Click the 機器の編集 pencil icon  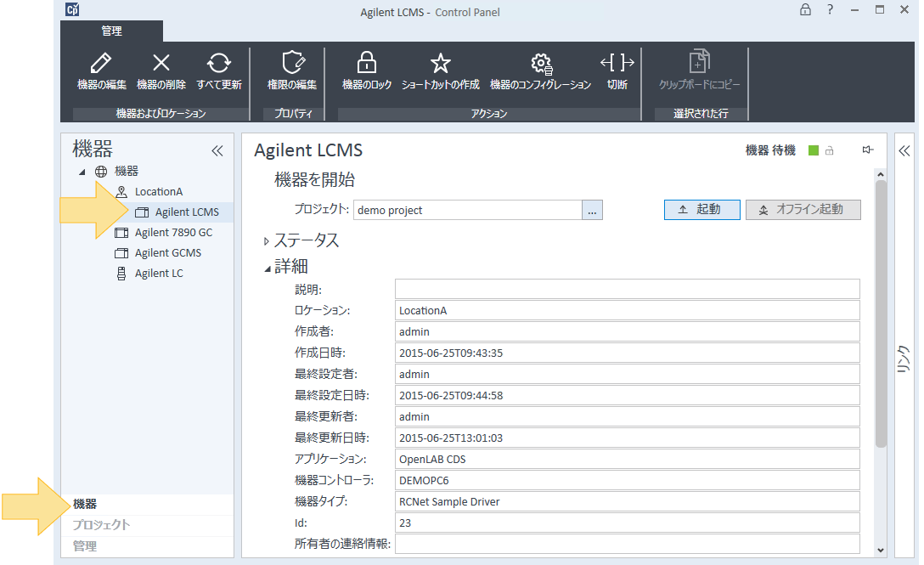click(x=101, y=63)
